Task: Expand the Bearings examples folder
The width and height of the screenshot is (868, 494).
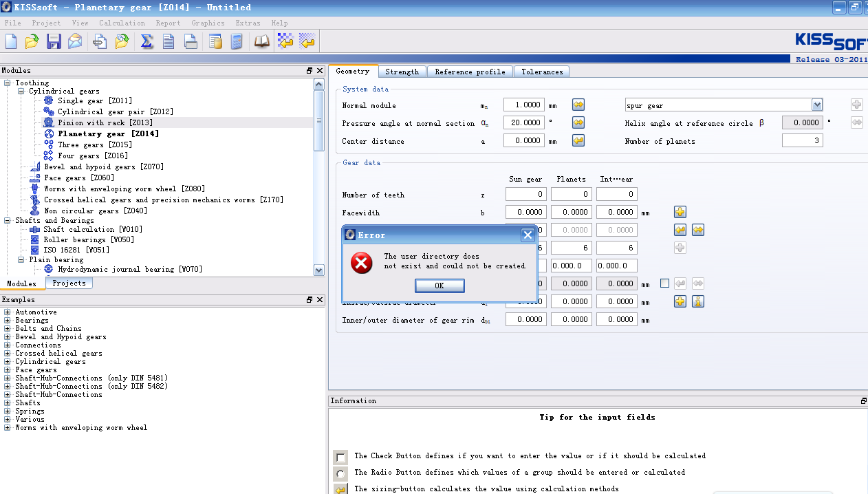Action: pyautogui.click(x=8, y=321)
